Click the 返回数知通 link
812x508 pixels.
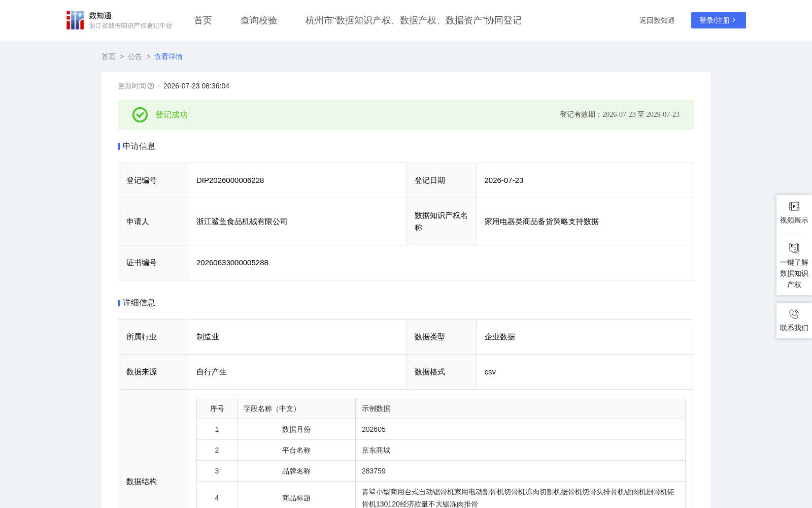pos(657,20)
